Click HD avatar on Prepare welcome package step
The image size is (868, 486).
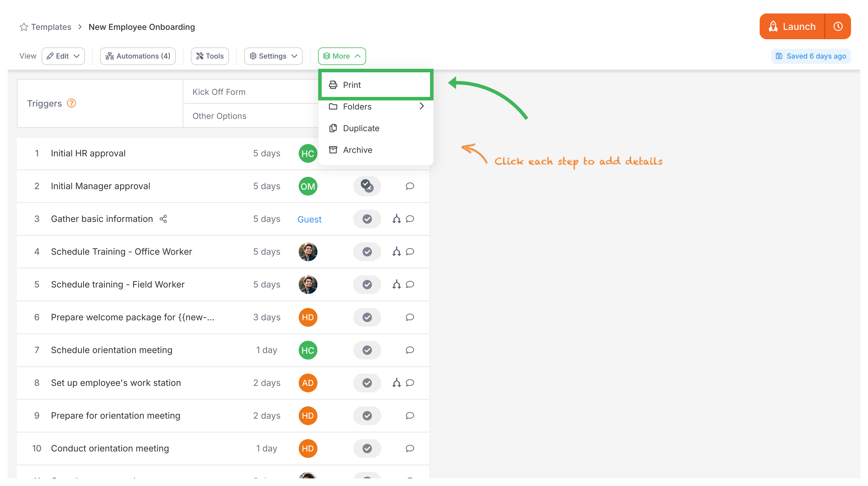[x=308, y=317]
